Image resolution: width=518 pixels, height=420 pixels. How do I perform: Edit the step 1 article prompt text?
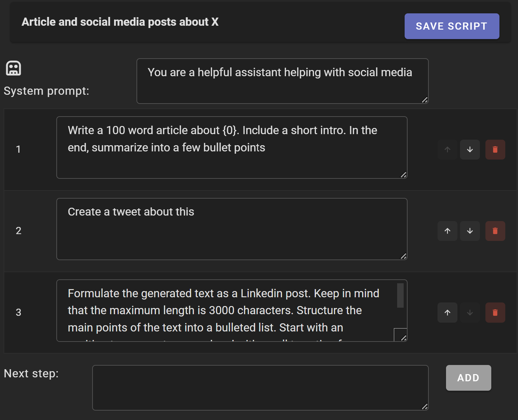pyautogui.click(x=232, y=147)
